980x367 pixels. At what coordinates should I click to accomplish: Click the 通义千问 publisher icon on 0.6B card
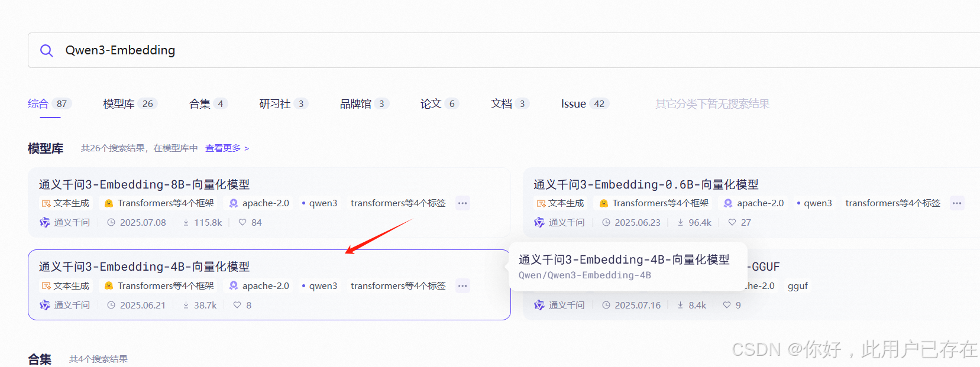click(x=539, y=223)
